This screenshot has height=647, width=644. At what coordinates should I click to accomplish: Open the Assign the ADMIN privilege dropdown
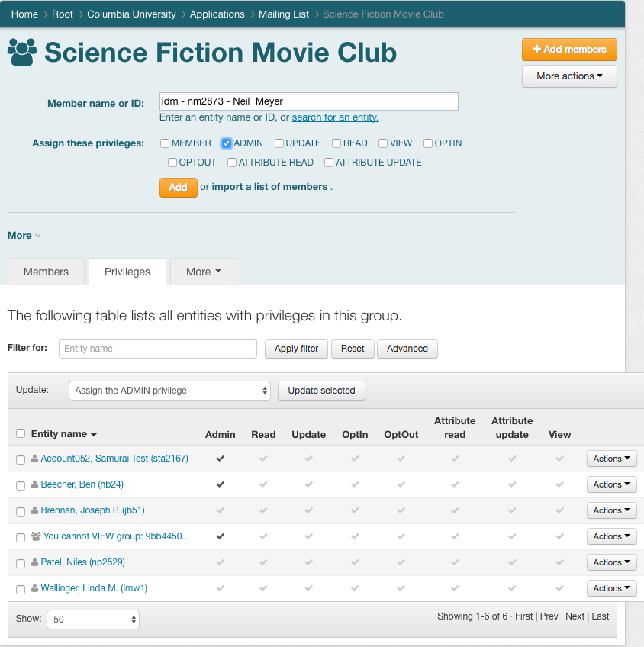[169, 391]
